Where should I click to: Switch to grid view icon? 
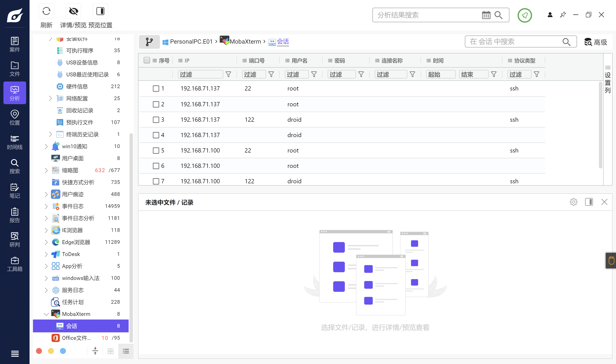[111, 351]
